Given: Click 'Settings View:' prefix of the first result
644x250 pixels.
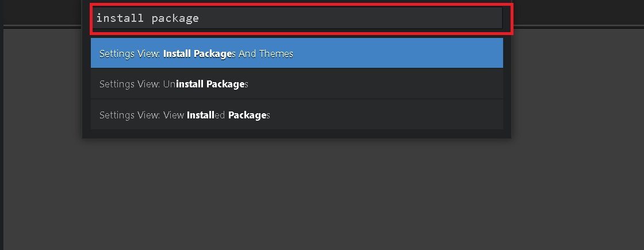Looking at the screenshot, I should 130,53.
